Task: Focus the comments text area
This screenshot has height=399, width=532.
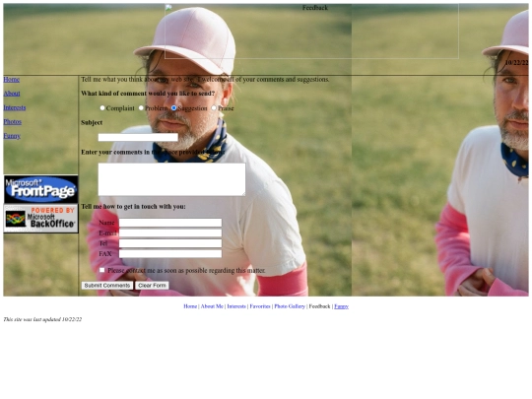Action: point(171,179)
